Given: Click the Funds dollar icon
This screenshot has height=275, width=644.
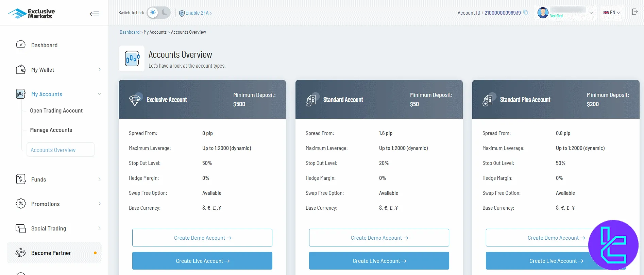Looking at the screenshot, I should coord(21,179).
